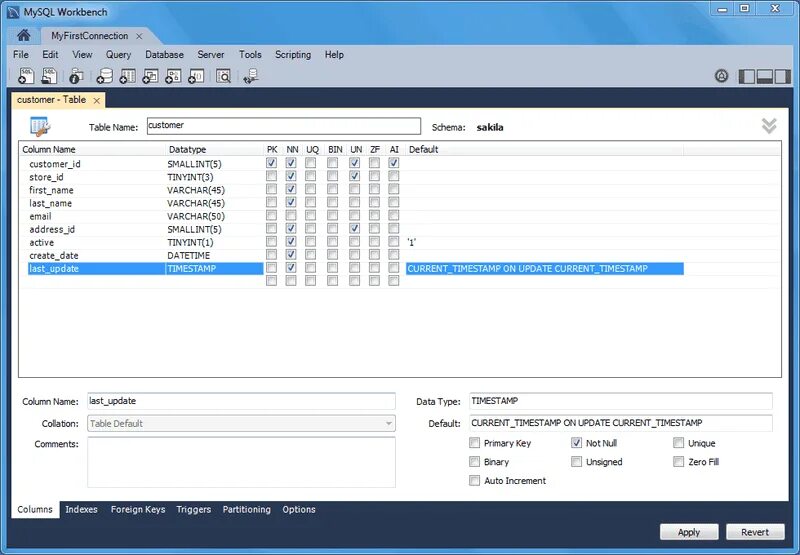This screenshot has height=555, width=800.
Task: Open the File menu
Action: 21,55
